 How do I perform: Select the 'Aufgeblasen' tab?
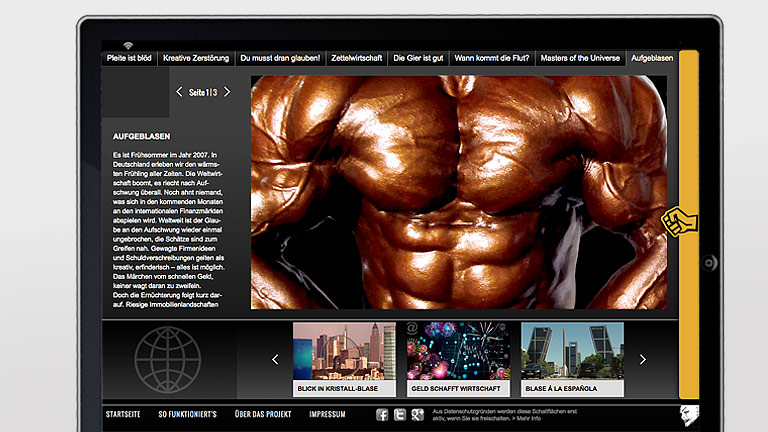[652, 58]
